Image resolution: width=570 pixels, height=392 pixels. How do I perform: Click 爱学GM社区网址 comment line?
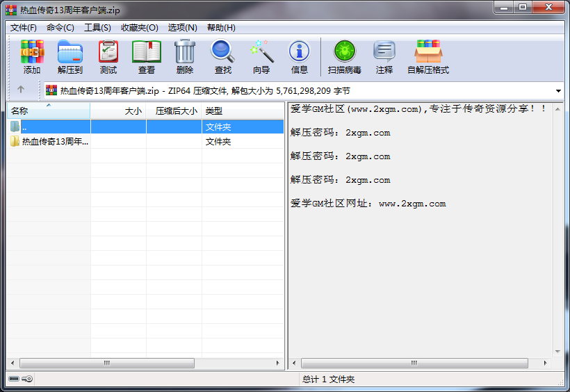[368, 204]
